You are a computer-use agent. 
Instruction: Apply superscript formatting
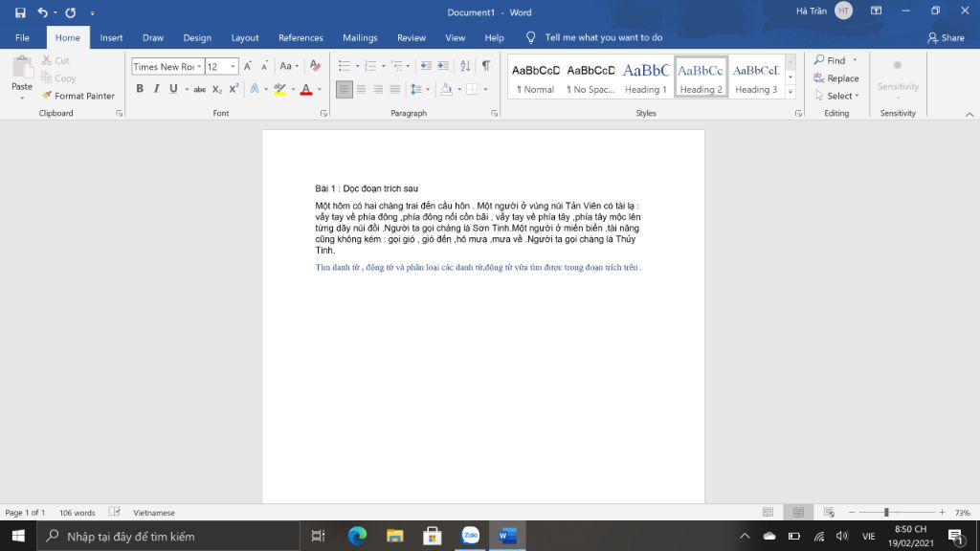point(234,89)
